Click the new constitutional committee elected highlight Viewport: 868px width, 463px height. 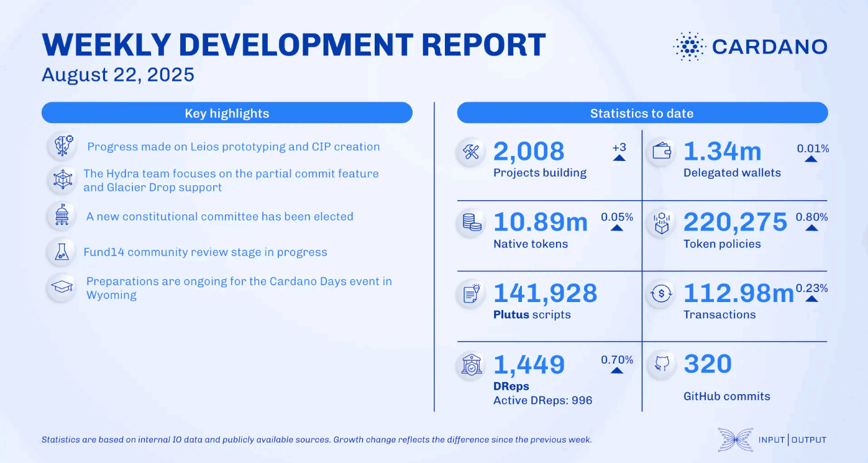[220, 216]
